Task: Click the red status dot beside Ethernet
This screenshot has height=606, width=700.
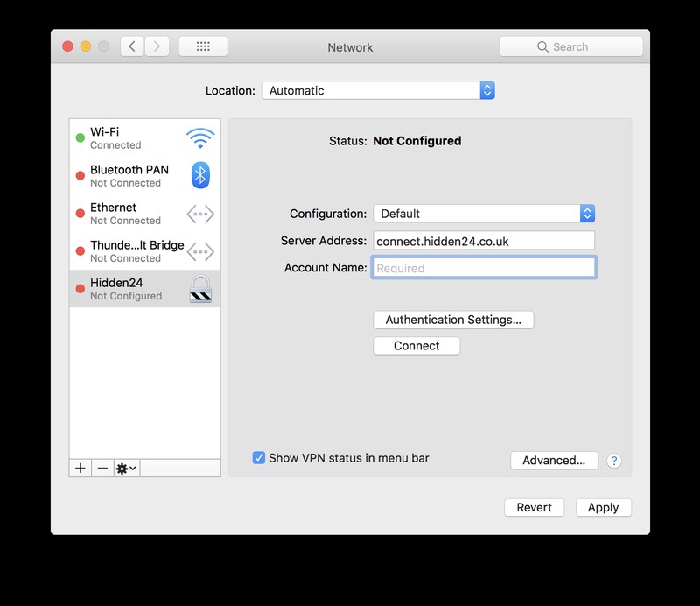Action: (80, 213)
